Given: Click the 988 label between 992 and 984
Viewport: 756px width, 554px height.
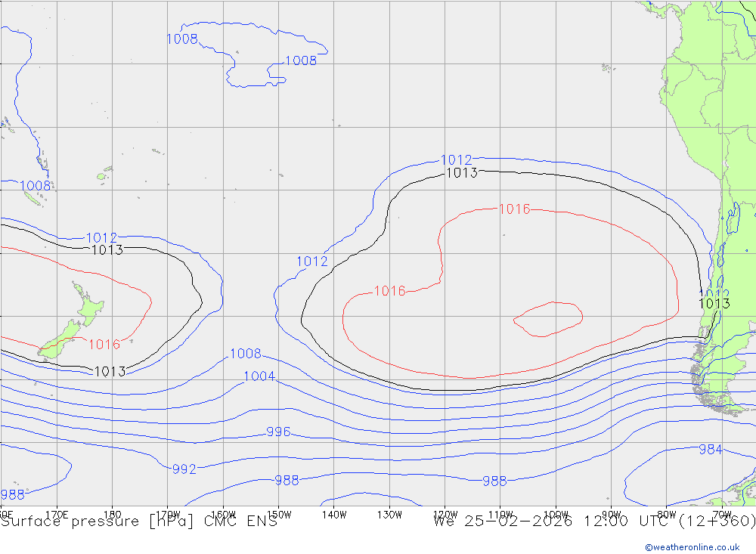Looking at the screenshot, I should 494,481.
